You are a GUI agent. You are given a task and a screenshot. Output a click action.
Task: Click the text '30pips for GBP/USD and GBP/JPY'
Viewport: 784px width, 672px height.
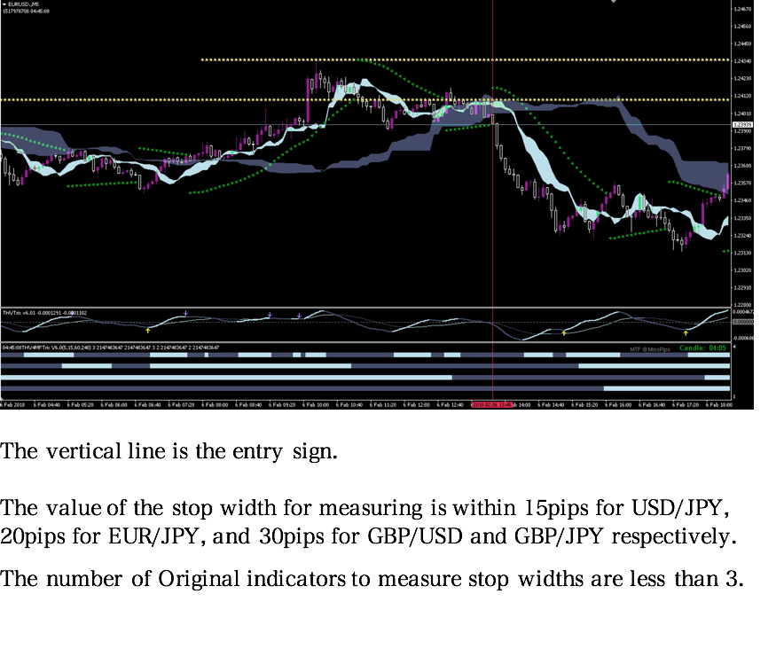(x=431, y=536)
